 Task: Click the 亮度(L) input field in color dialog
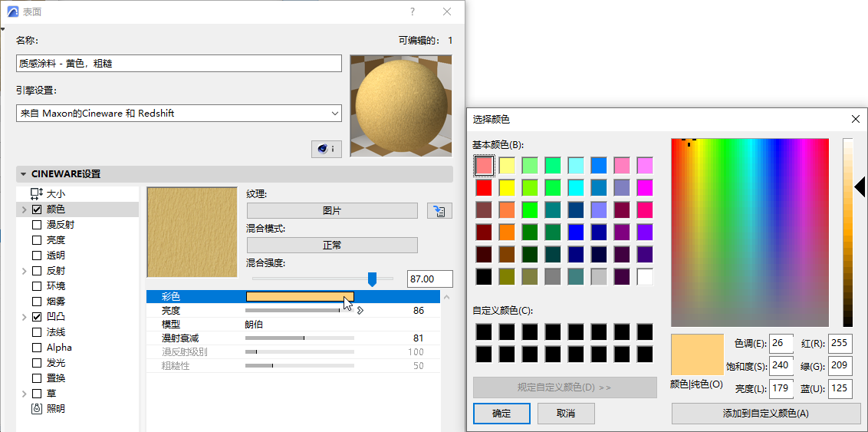tap(781, 388)
